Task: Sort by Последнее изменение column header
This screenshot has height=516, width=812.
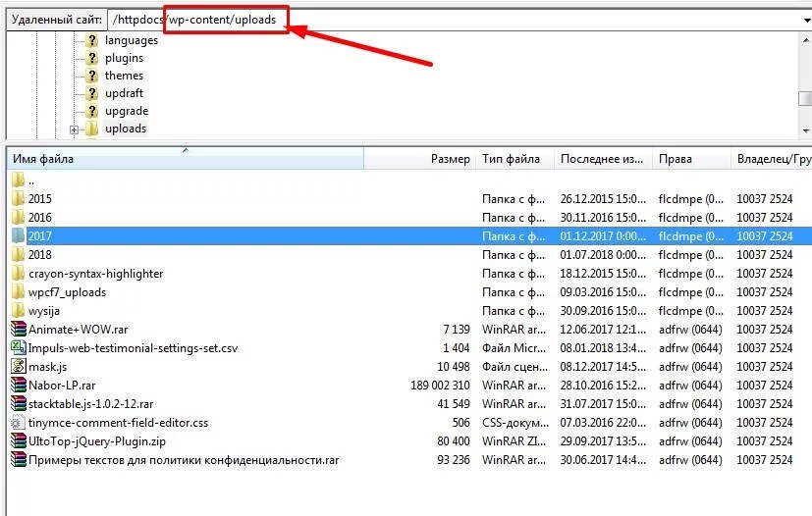Action: [x=603, y=159]
